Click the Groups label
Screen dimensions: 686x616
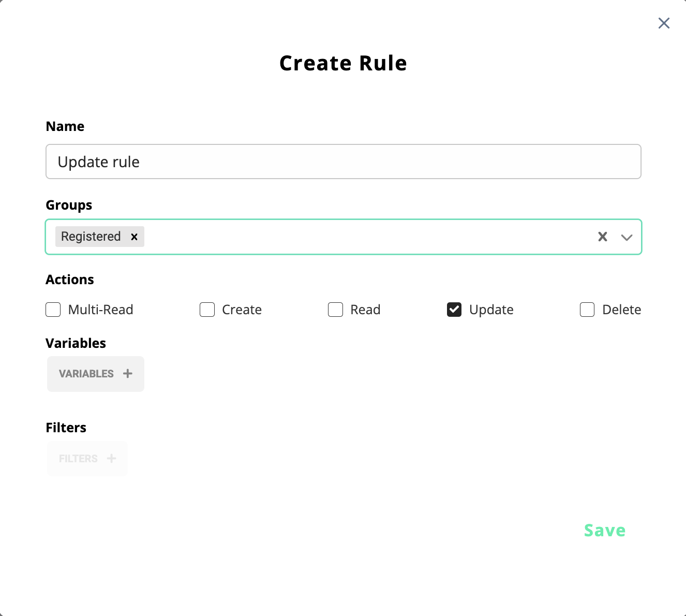pos(69,205)
